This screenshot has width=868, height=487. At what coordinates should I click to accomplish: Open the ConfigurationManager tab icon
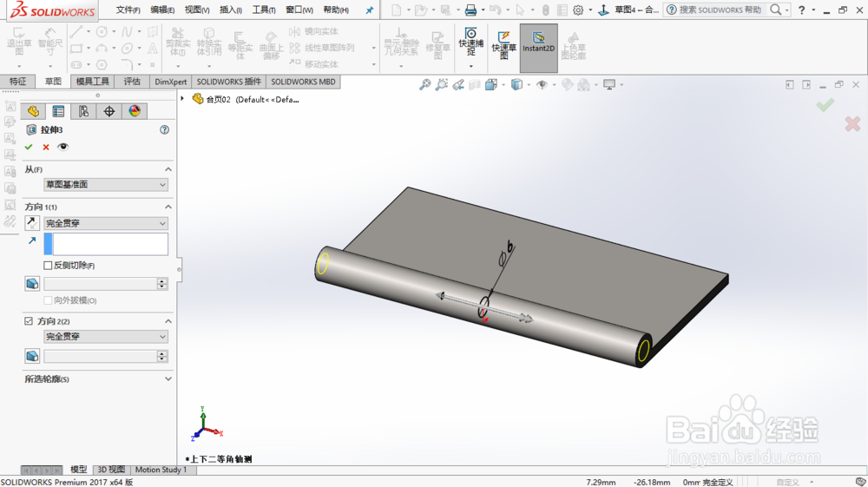83,111
